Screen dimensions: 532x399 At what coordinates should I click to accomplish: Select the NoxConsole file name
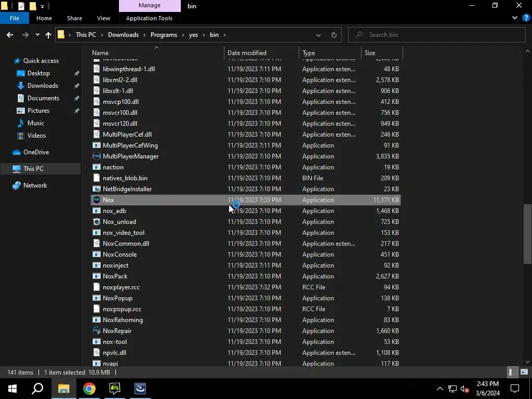[120, 255]
